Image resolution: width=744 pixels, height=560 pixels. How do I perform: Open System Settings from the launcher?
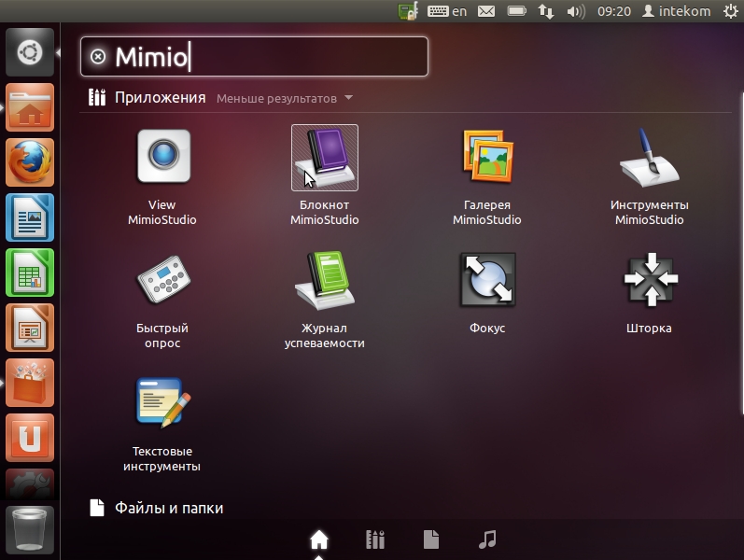point(30,484)
